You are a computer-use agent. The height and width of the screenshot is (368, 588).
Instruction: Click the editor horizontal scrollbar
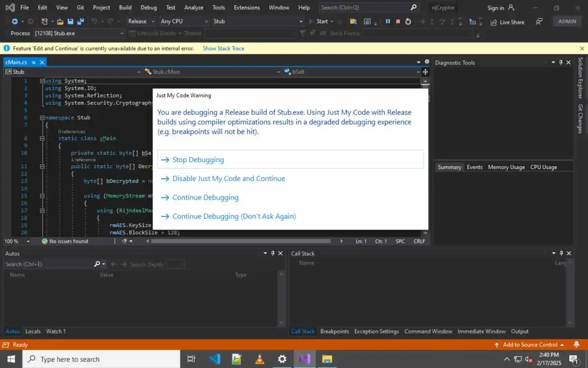(x=240, y=241)
